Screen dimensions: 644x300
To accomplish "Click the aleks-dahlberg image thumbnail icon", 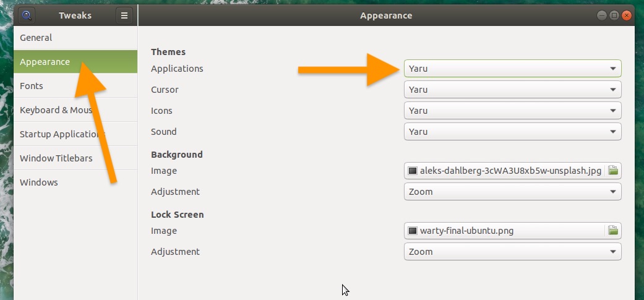I will pos(413,171).
